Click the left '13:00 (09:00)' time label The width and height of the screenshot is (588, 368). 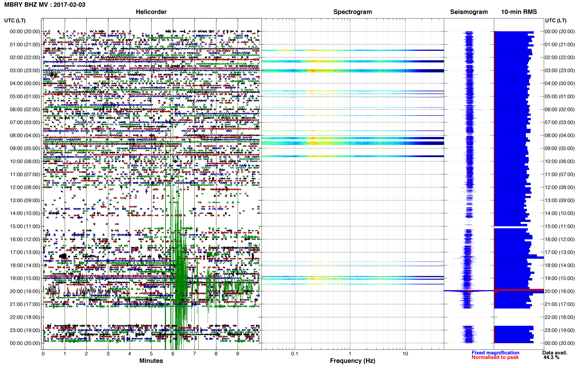25,200
